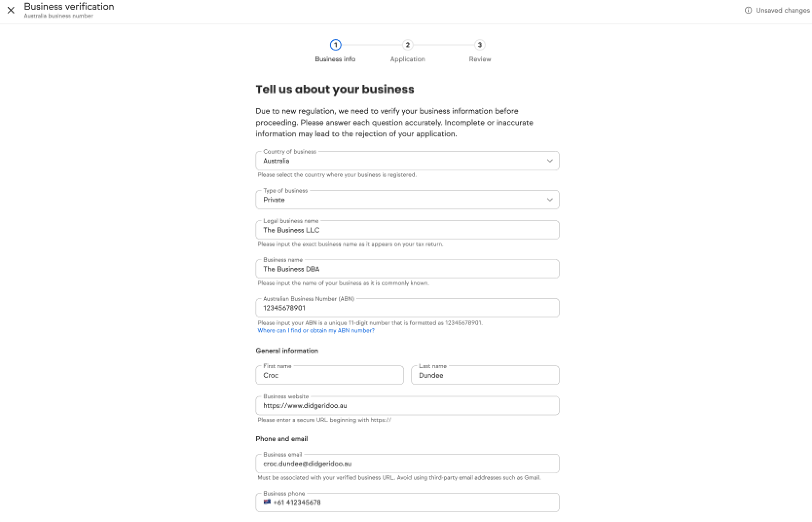Click the Legal business name field

coord(407,230)
